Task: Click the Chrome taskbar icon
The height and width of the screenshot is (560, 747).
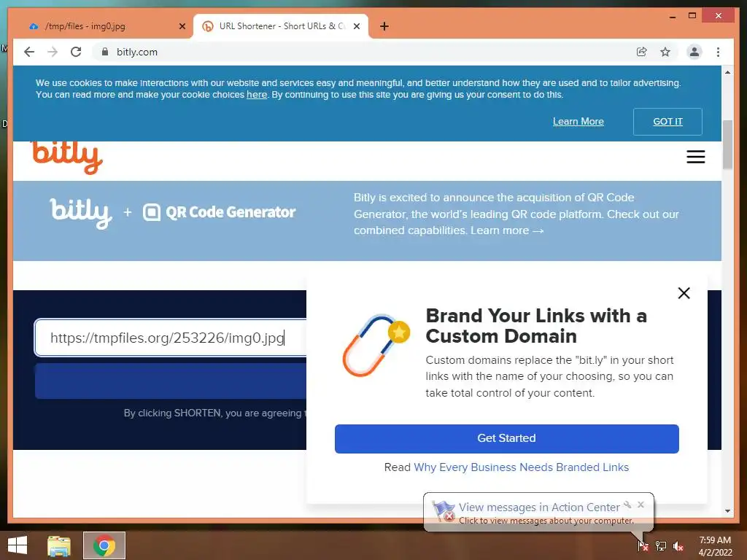Action: point(104,545)
